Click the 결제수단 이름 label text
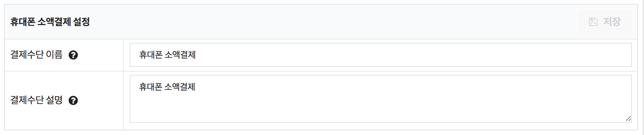644x135 pixels. tap(36, 55)
